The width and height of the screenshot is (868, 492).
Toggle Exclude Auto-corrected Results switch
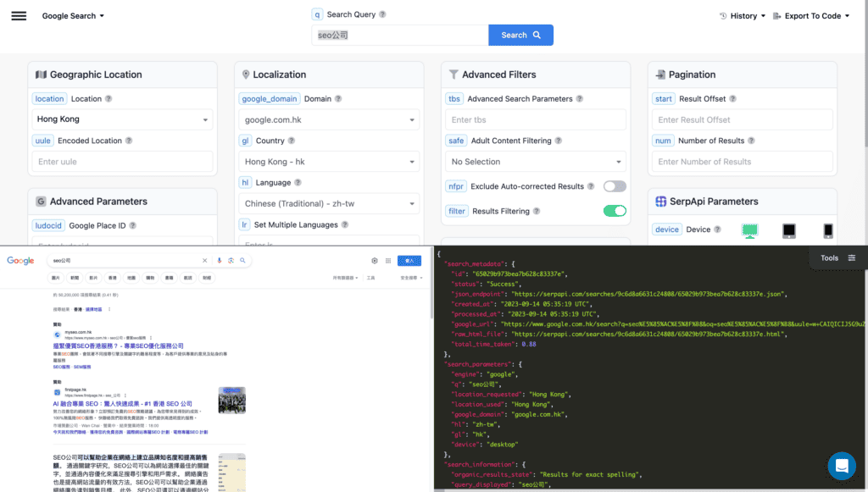(x=615, y=186)
